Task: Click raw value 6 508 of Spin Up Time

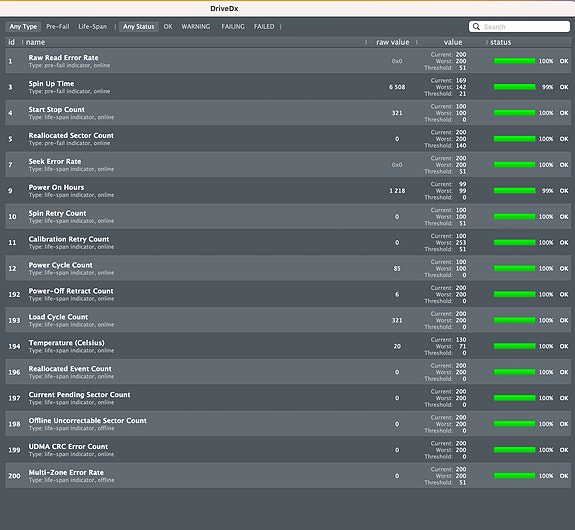Action: [x=397, y=87]
